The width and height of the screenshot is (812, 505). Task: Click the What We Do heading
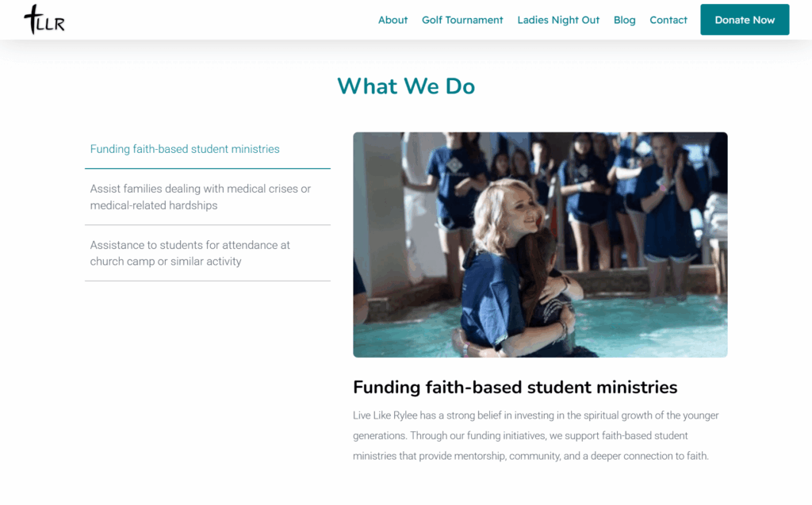coord(406,86)
